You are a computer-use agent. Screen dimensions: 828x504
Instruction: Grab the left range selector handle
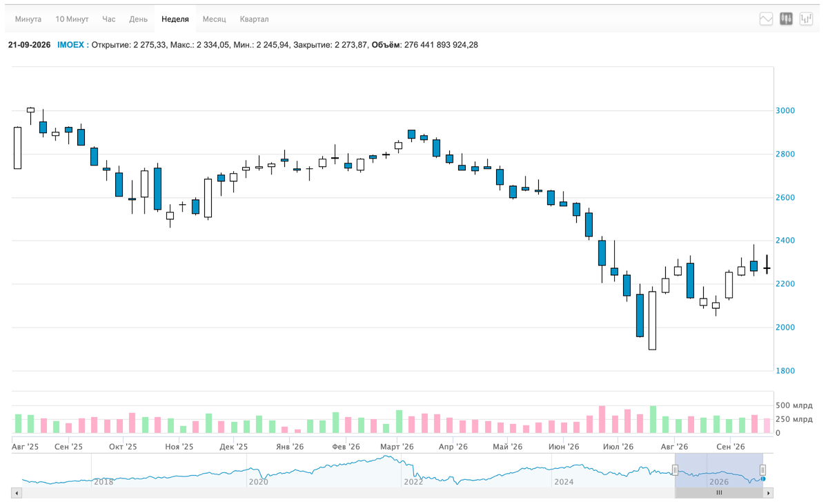click(675, 470)
